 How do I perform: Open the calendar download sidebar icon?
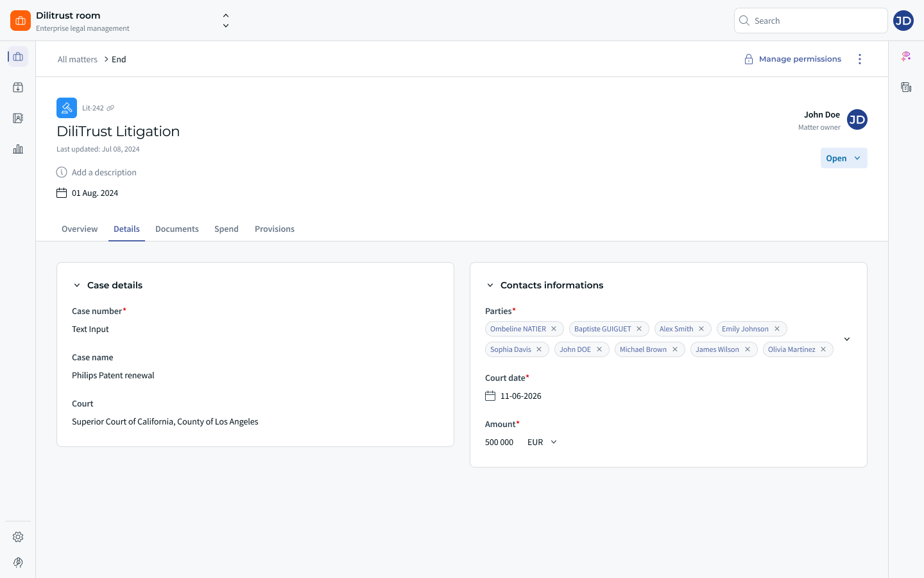coord(18,87)
